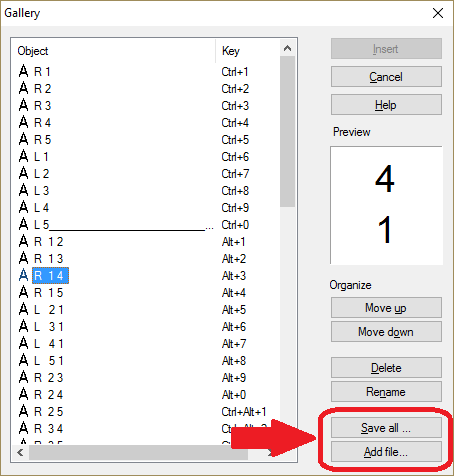Viewport: 454px width, 476px height.
Task: Click the horizontal scrollbar left arrow
Action: [x=20, y=452]
